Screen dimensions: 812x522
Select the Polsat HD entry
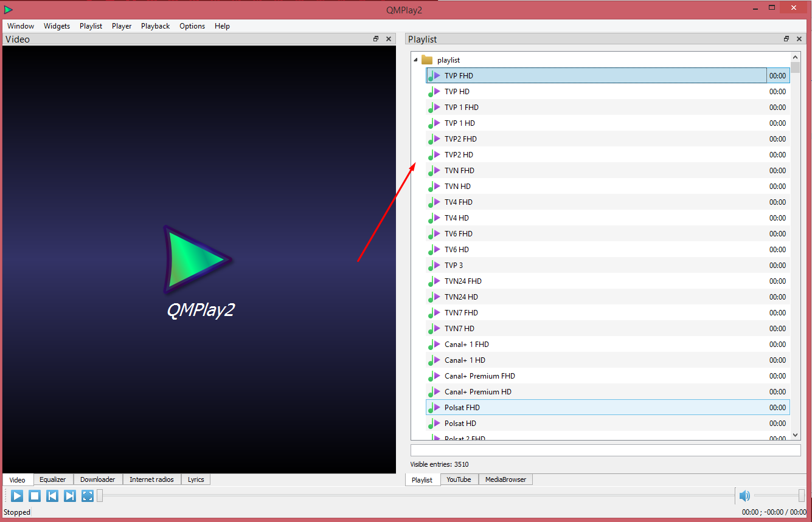click(x=608, y=424)
